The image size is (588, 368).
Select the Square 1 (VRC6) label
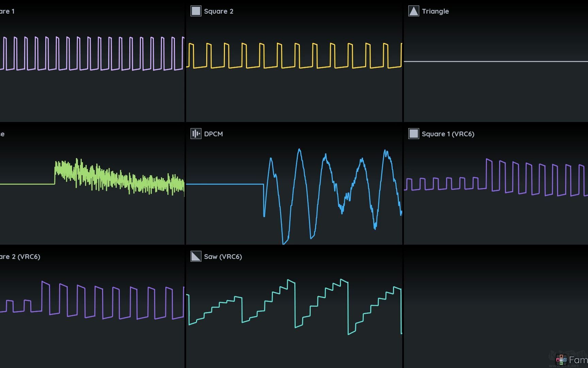coord(448,134)
